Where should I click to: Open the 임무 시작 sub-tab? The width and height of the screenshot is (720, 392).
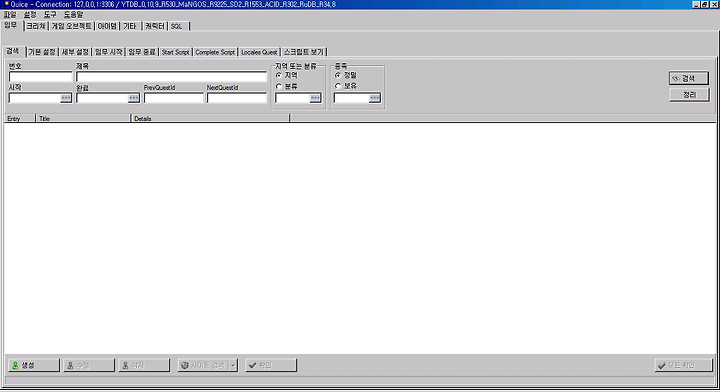click(109, 52)
